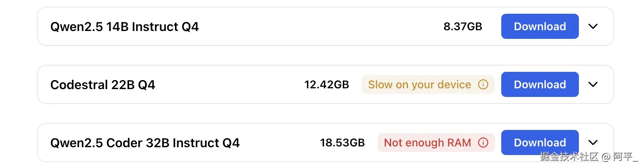The width and height of the screenshot is (644, 168).
Task: Click info icon beside Not enough RAM
Action: point(483,142)
